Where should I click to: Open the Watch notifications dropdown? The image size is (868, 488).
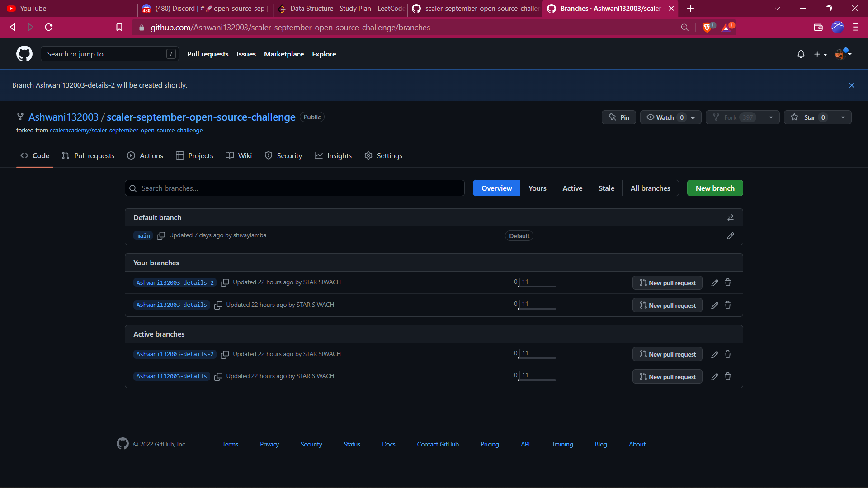pyautogui.click(x=670, y=117)
